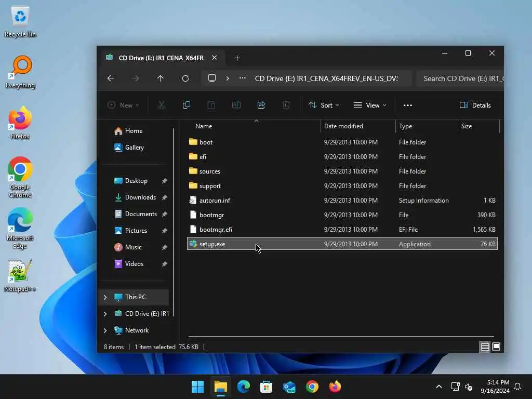Select the autorun.inf file
The height and width of the screenshot is (399, 532).
tap(342, 201)
